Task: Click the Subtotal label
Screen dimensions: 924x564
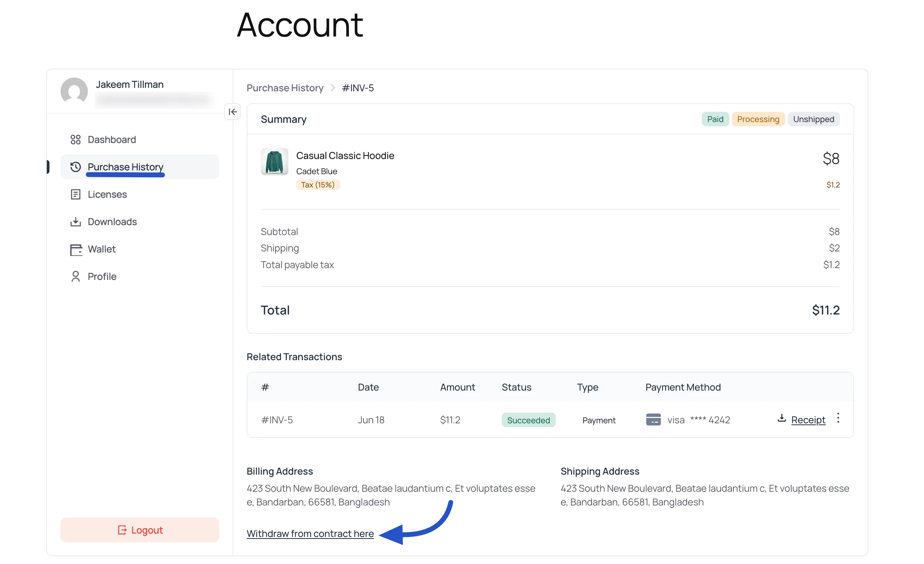Action: click(279, 232)
